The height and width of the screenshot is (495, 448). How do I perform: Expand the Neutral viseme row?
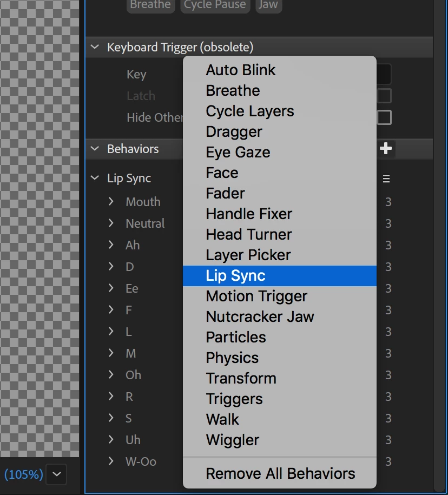(x=111, y=223)
